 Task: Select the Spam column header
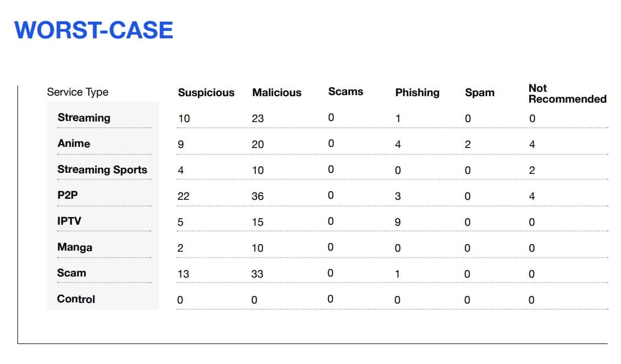(480, 93)
